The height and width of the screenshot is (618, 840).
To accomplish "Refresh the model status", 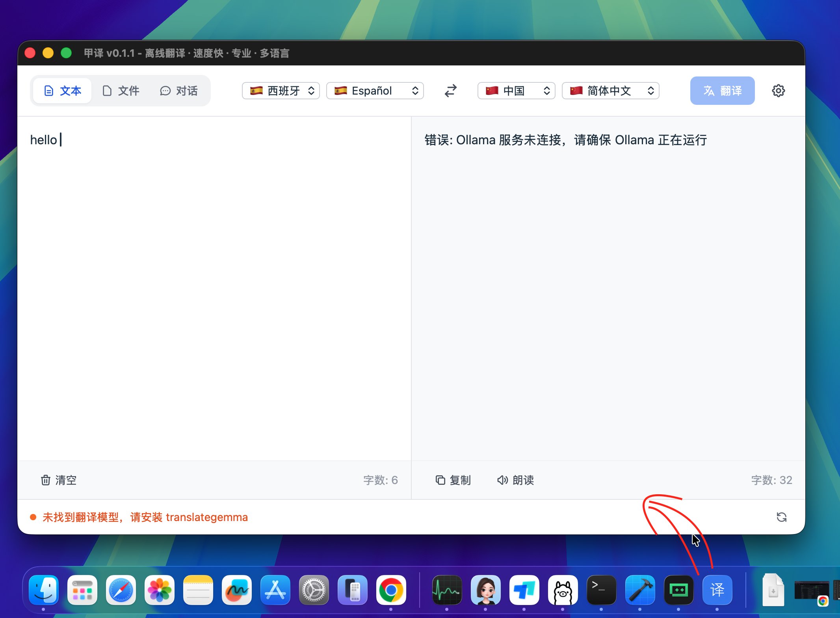I will [782, 517].
